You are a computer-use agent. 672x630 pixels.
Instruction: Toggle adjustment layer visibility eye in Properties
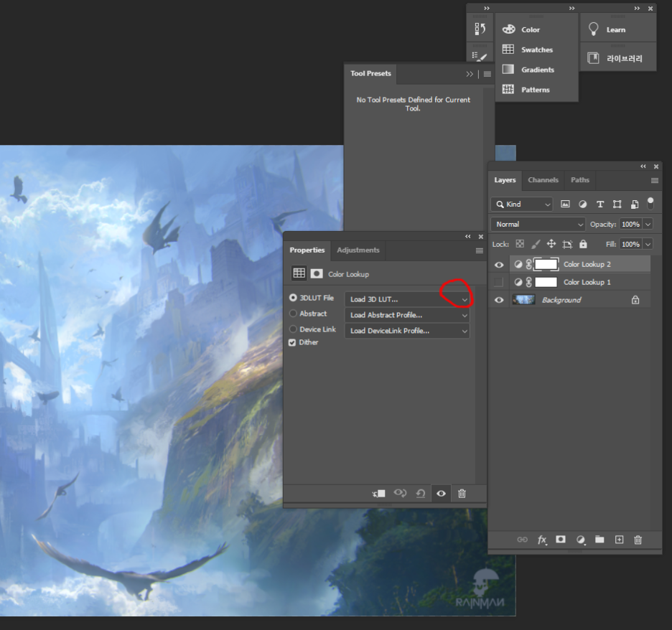(441, 494)
